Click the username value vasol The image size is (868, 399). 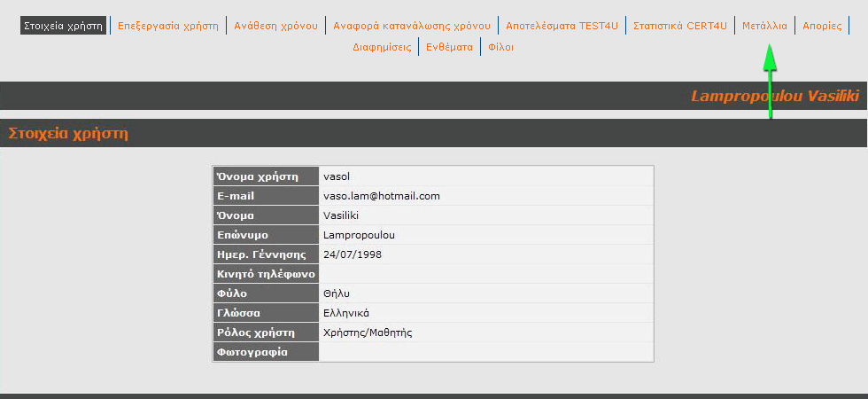point(337,176)
